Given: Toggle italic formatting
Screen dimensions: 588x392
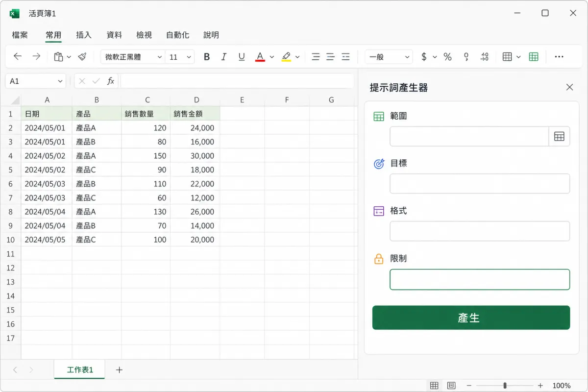Looking at the screenshot, I should [x=224, y=57].
